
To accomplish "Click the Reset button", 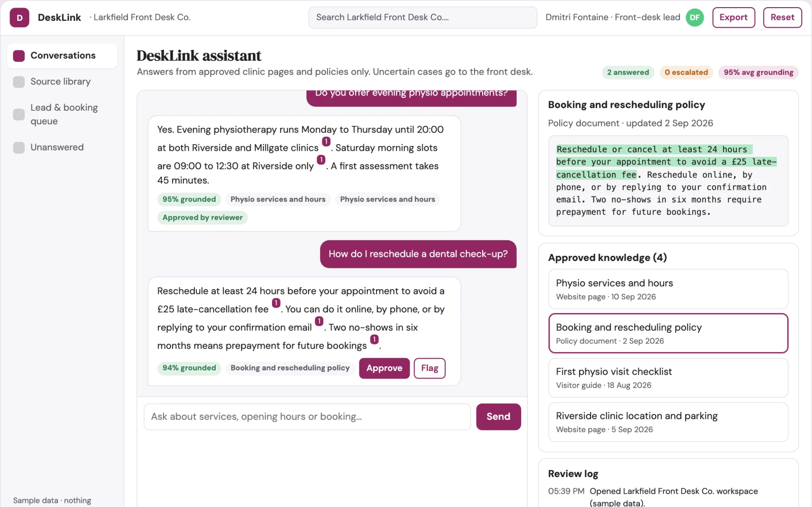I will tap(782, 17).
